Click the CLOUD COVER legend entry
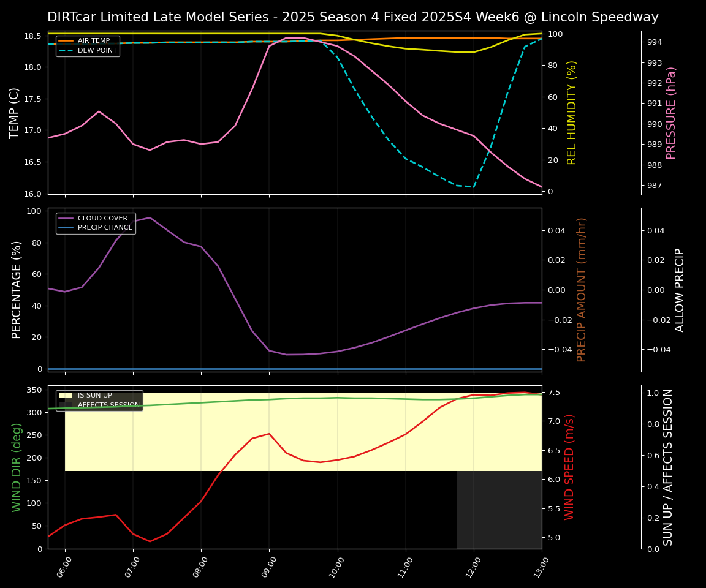 click(x=102, y=219)
